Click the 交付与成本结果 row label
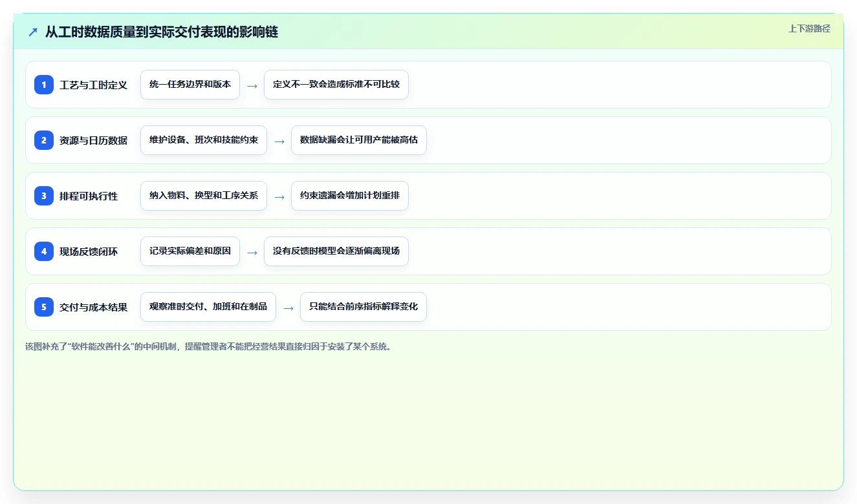 pyautogui.click(x=94, y=308)
